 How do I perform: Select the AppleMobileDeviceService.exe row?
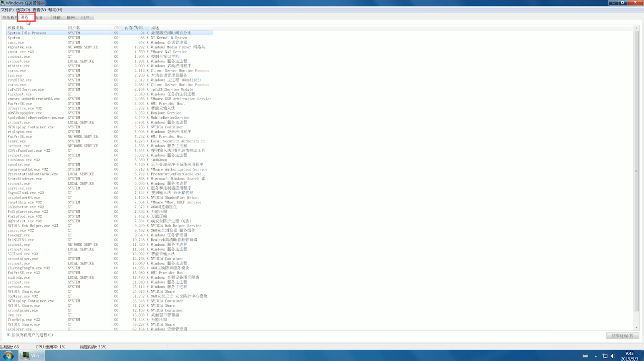[110, 118]
